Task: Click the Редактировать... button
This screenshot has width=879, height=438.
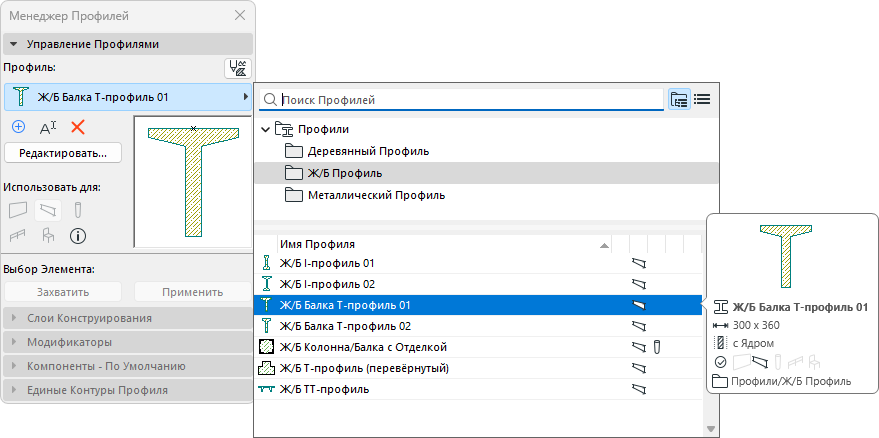Action: click(63, 153)
